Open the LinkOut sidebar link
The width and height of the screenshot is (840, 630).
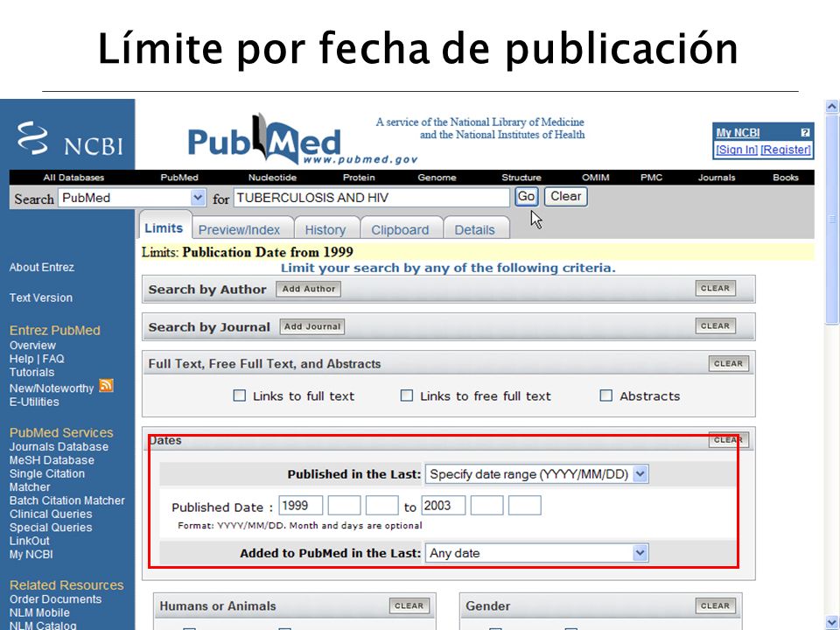pyautogui.click(x=30, y=541)
